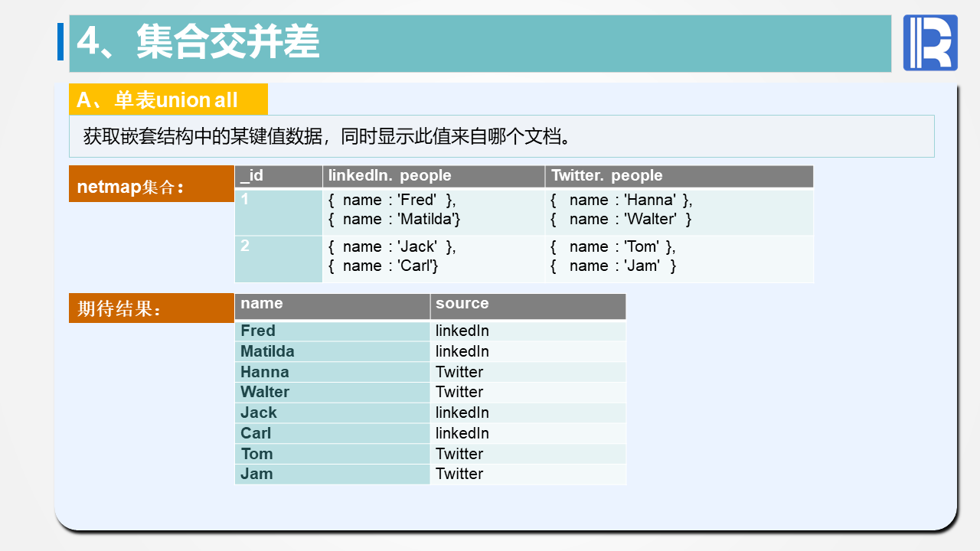This screenshot has width=980, height=551.
Task: Click the '期待结果：' label
Action: (x=151, y=308)
